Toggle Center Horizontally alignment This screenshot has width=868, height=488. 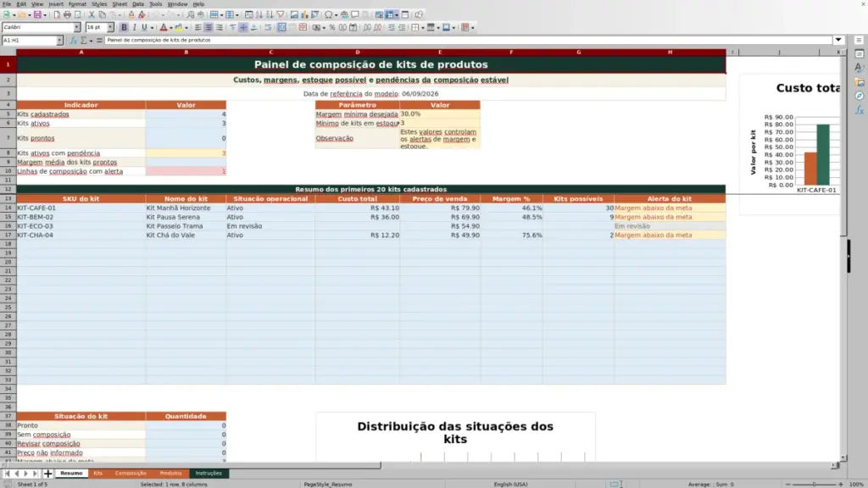point(209,28)
